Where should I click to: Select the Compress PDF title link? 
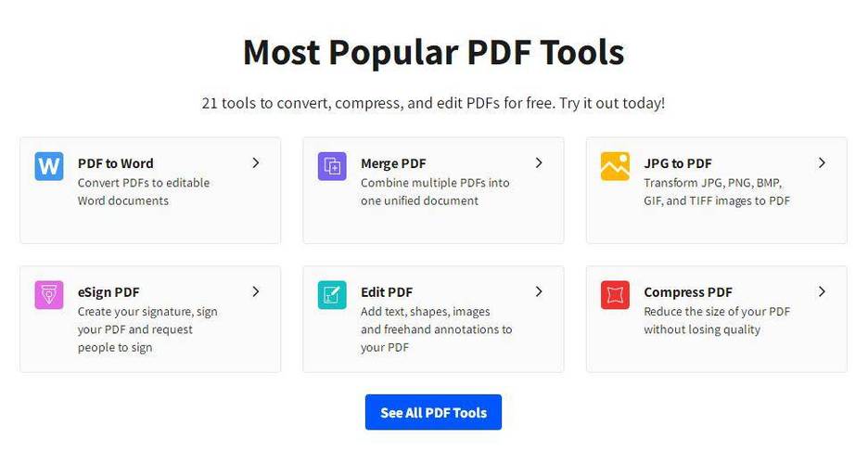[688, 292]
